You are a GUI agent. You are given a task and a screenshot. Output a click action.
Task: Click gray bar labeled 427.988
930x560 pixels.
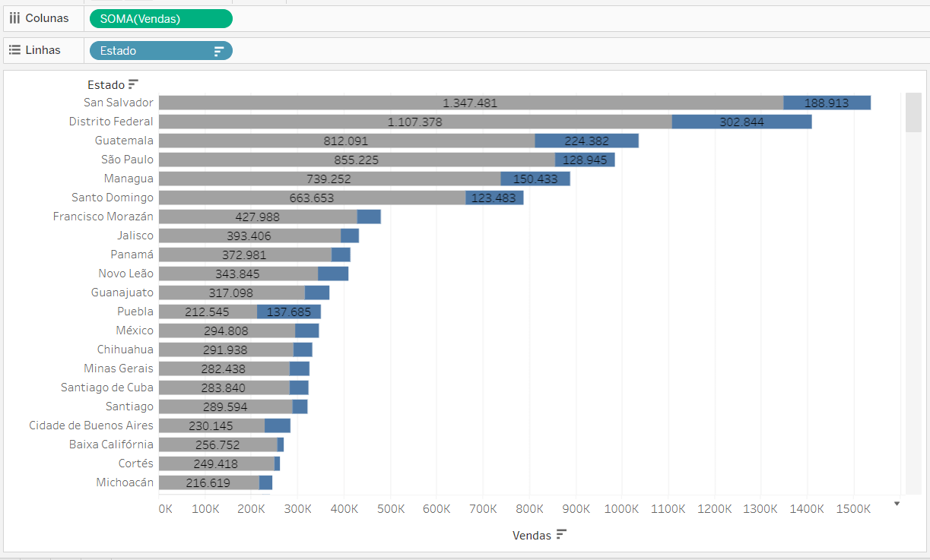[x=258, y=217]
